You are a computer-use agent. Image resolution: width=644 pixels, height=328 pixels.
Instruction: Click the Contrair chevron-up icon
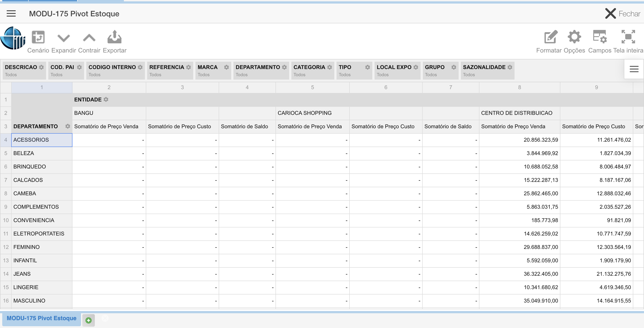click(89, 38)
